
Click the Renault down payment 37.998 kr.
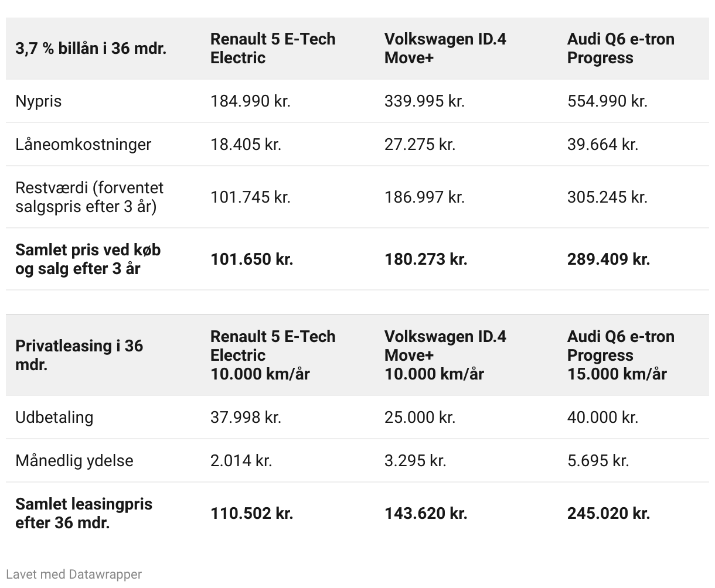(246, 417)
